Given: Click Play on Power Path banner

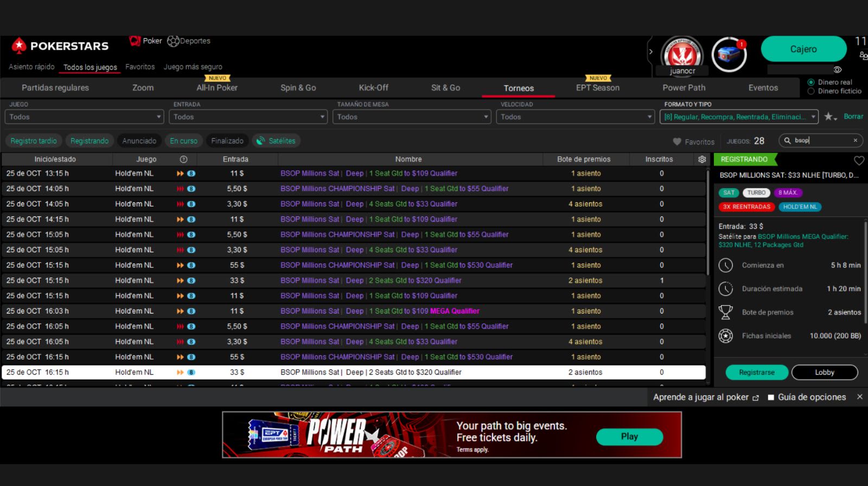Looking at the screenshot, I should tap(629, 437).
